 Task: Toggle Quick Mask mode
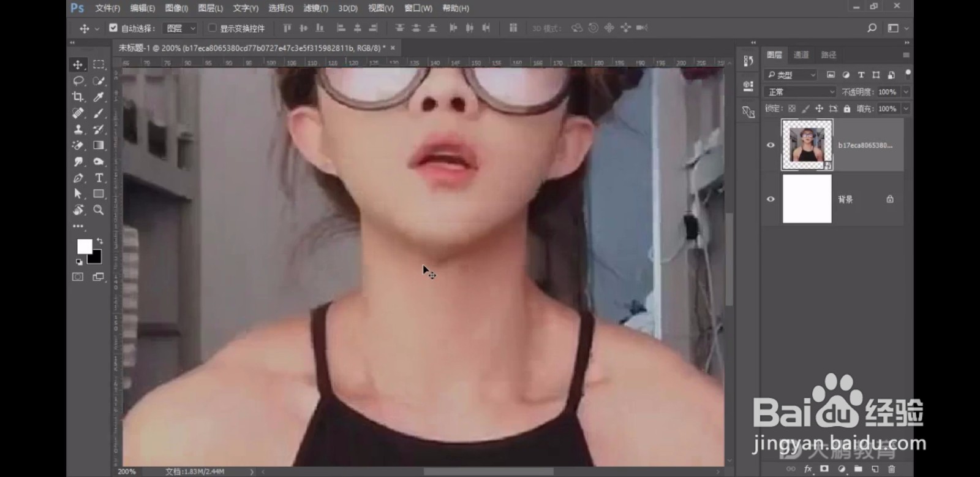pyautogui.click(x=78, y=277)
